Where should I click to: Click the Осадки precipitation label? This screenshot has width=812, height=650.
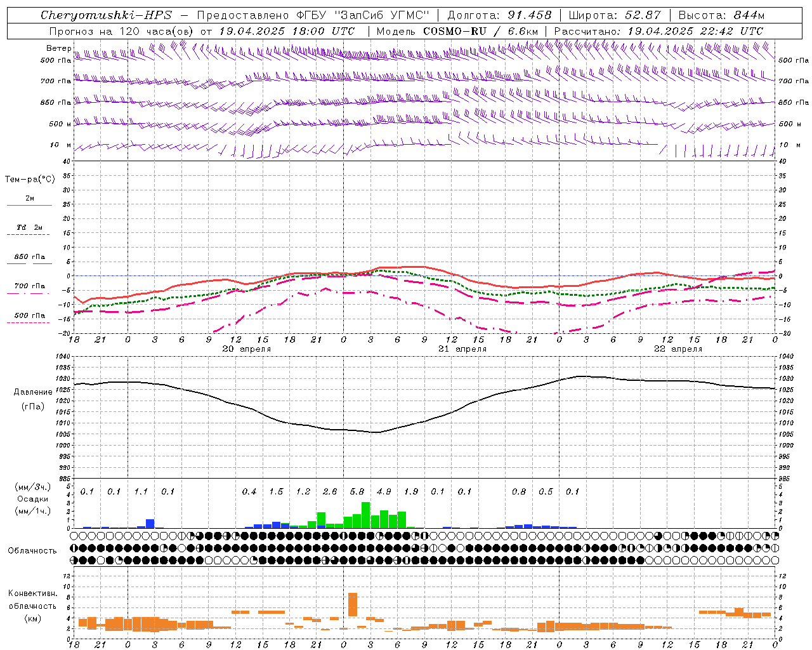tap(32, 500)
